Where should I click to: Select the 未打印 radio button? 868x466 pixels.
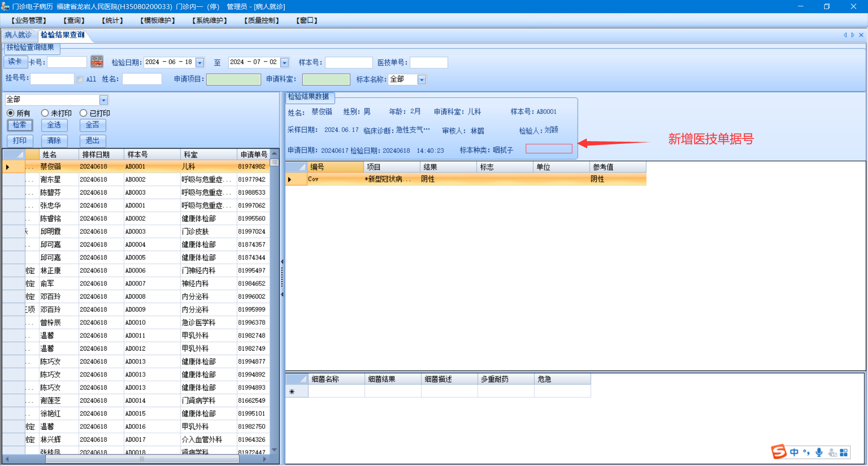[45, 113]
